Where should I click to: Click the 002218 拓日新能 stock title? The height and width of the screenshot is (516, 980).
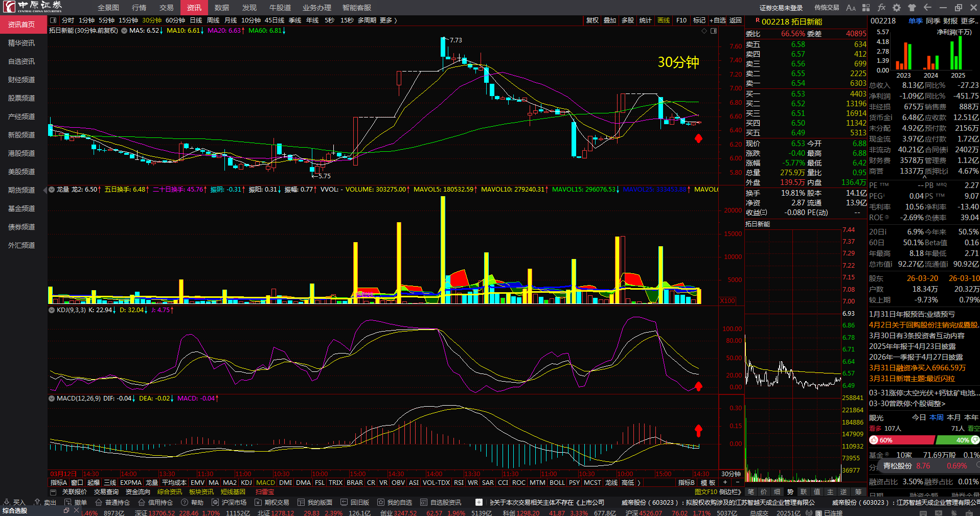pyautogui.click(x=792, y=21)
